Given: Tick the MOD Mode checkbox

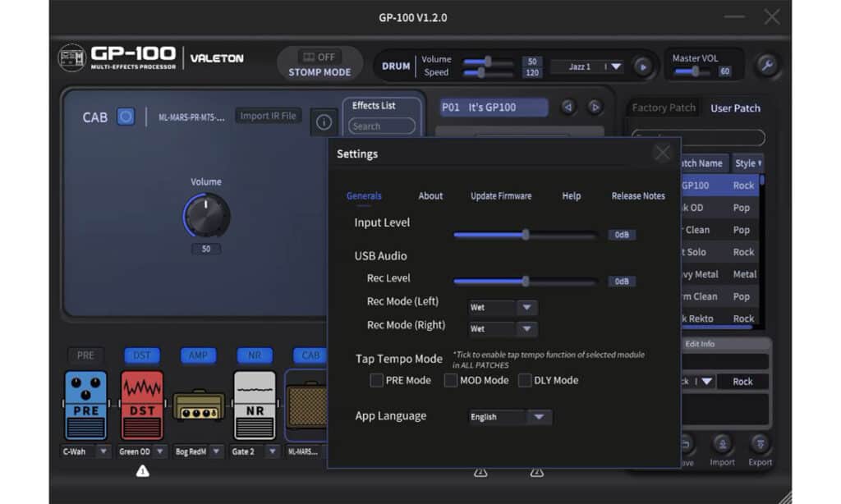Looking at the screenshot, I should 451,380.
